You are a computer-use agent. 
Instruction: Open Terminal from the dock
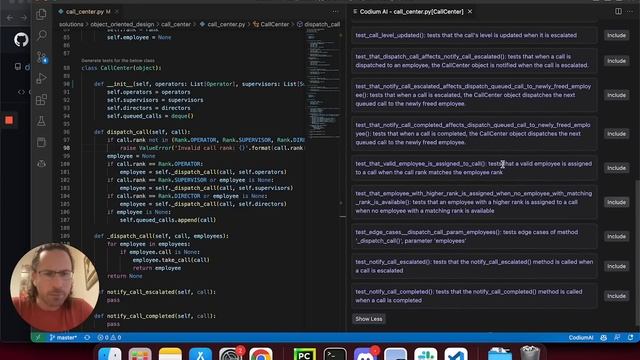tap(335, 354)
